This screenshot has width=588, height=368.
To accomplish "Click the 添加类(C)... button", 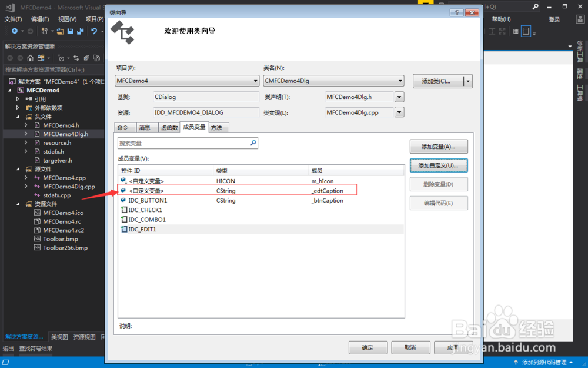I will click(438, 81).
